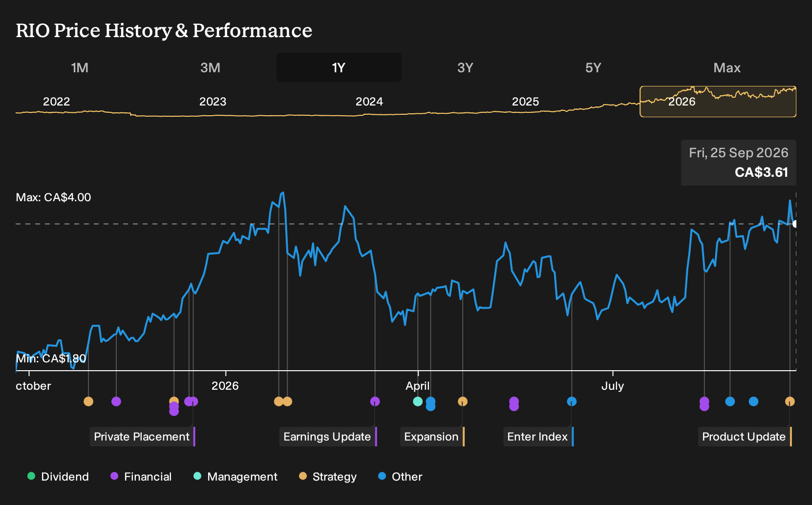Click the rightmost blue Other event dot
Screen dimensions: 812x505
(x=754, y=401)
